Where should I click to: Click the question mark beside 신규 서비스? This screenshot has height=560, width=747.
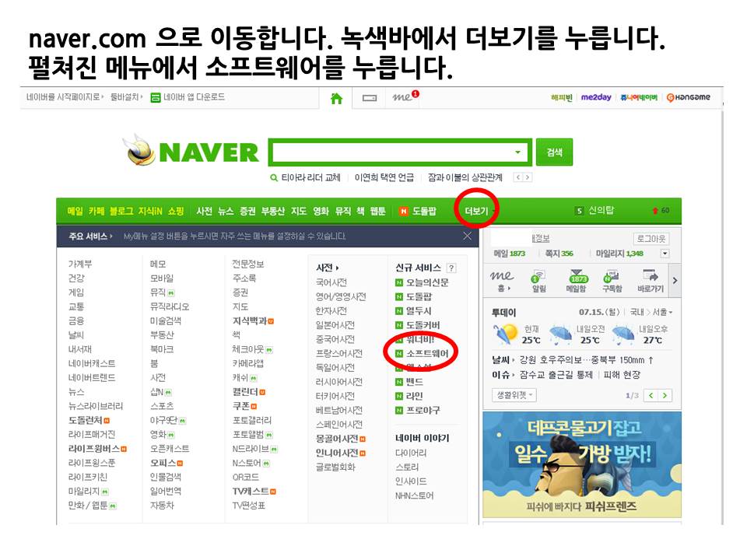pyautogui.click(x=451, y=268)
